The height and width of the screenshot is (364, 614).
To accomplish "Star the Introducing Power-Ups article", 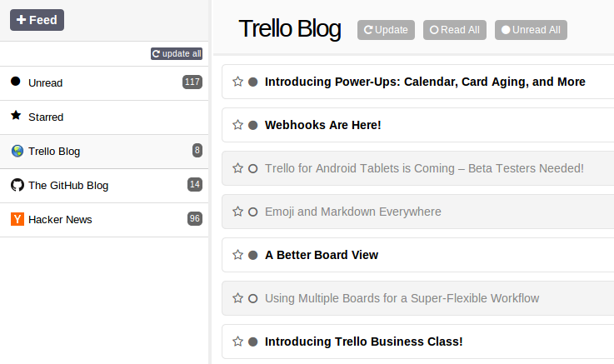I will 237,82.
